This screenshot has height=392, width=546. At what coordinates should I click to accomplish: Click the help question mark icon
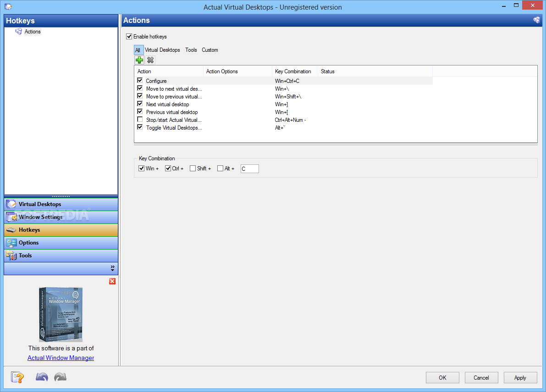point(17,377)
